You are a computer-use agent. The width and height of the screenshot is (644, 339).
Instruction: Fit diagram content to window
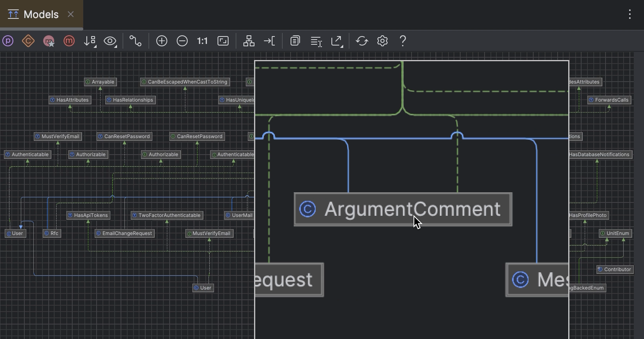[223, 41]
